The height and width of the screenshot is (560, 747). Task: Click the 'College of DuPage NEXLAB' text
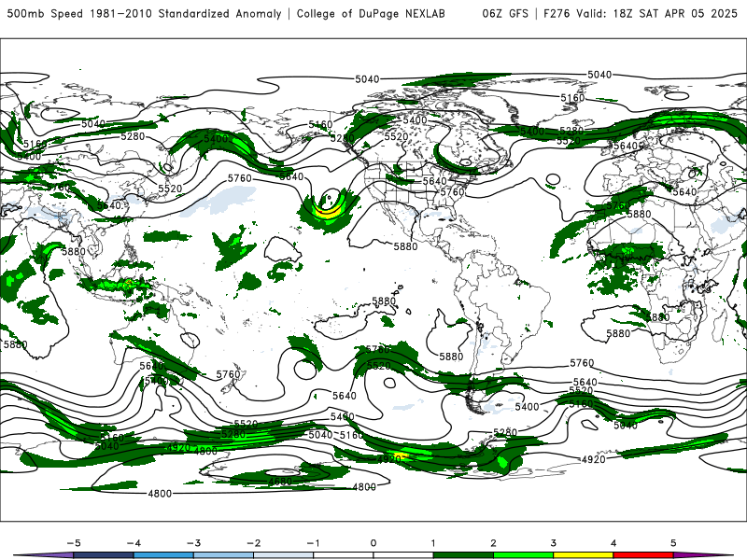pyautogui.click(x=371, y=14)
